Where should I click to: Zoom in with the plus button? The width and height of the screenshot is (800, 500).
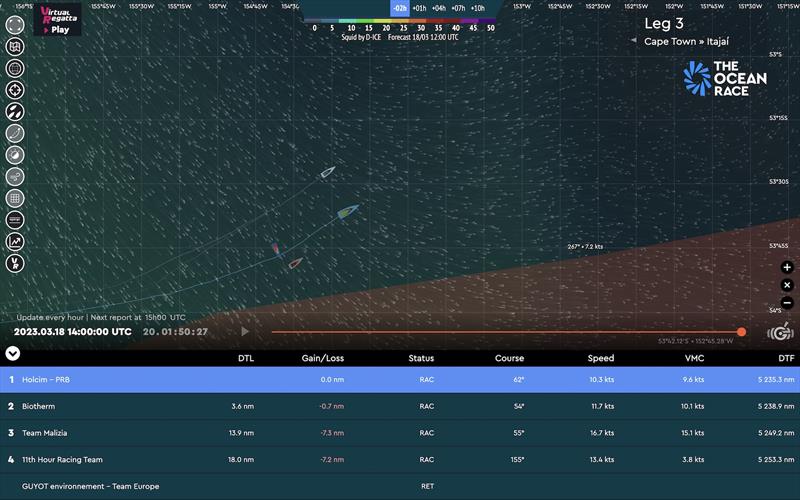(x=787, y=267)
